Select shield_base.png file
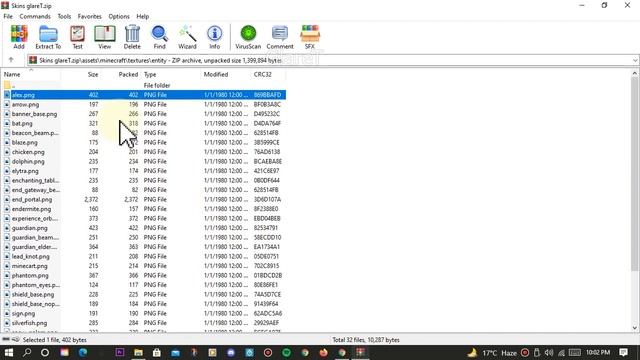Viewport: 640px width, 360px height. [x=144, y=294]
